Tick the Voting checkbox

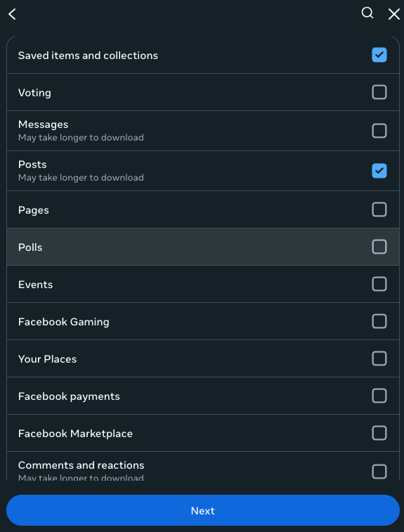coord(379,92)
